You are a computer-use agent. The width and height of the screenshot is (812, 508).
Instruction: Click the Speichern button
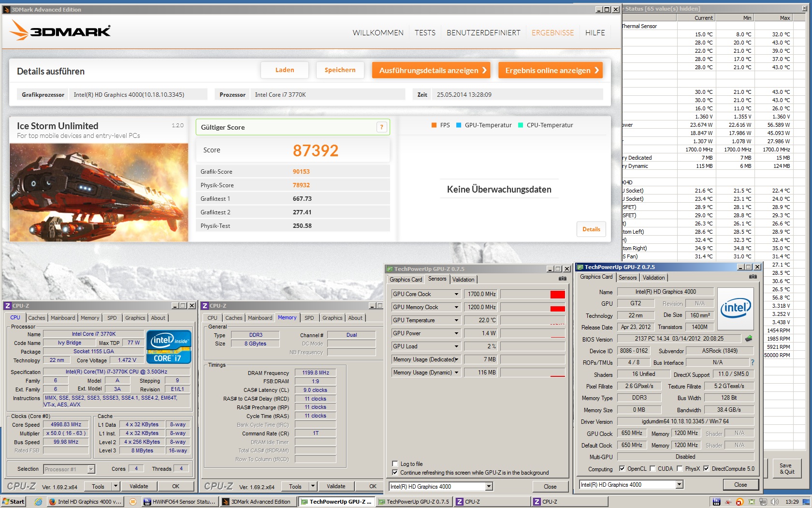tap(340, 70)
